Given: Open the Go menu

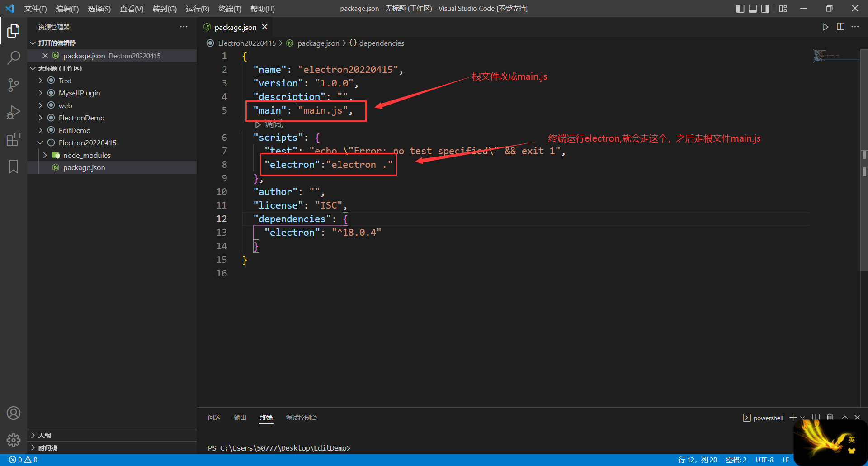Looking at the screenshot, I should click(165, 9).
